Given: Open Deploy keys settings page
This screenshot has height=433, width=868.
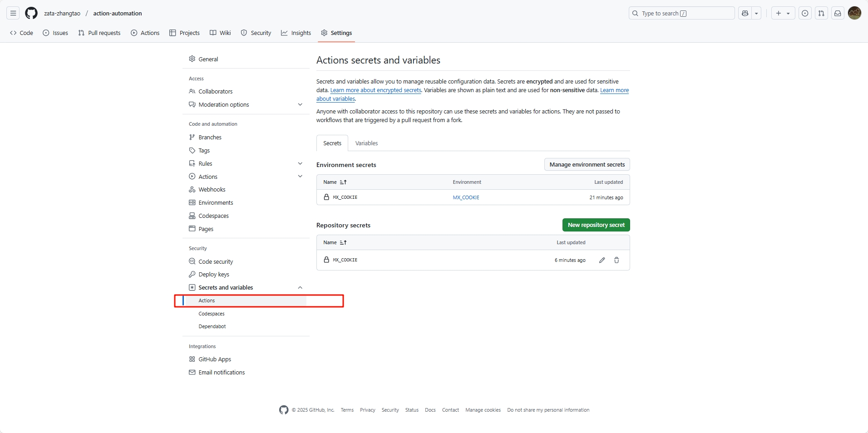Looking at the screenshot, I should tap(246, 274).
